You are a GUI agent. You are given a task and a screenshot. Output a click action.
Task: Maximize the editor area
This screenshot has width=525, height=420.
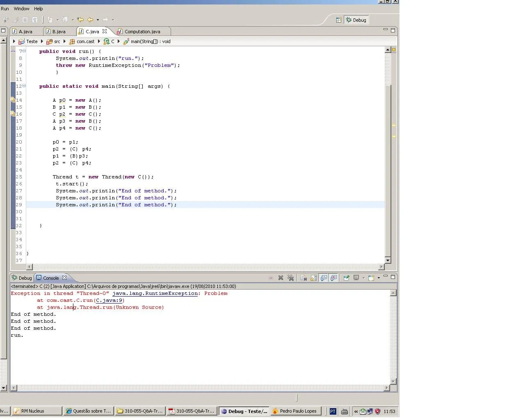pos(393,30)
